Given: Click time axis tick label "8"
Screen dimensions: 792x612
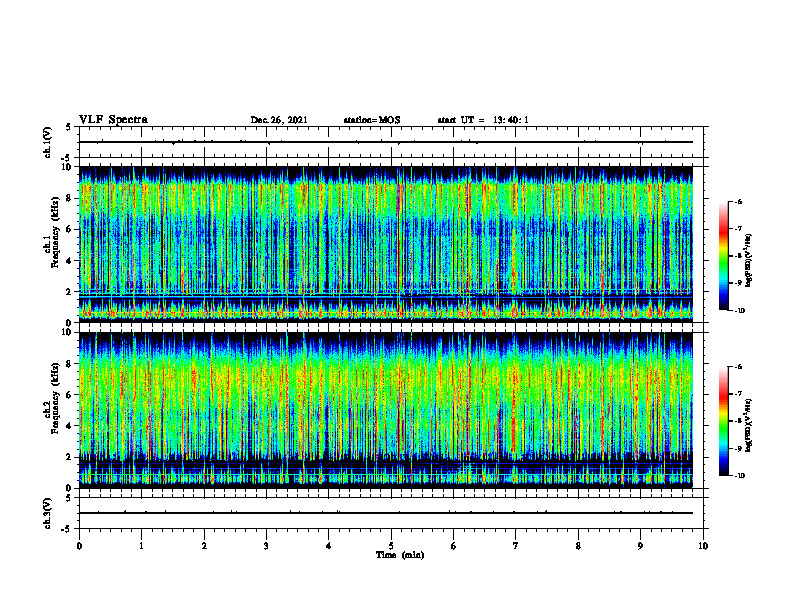Looking at the screenshot, I should 578,546.
